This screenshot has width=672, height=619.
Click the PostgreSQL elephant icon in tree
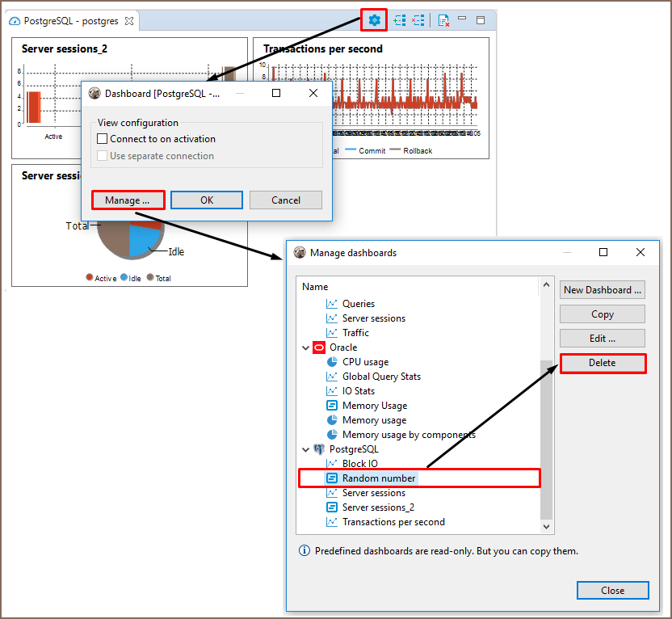click(x=319, y=449)
